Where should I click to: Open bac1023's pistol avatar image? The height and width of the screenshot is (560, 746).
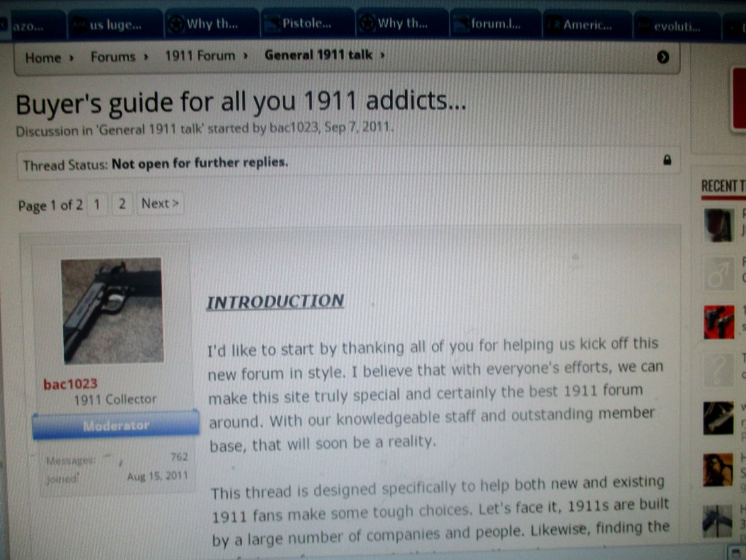coord(112,311)
